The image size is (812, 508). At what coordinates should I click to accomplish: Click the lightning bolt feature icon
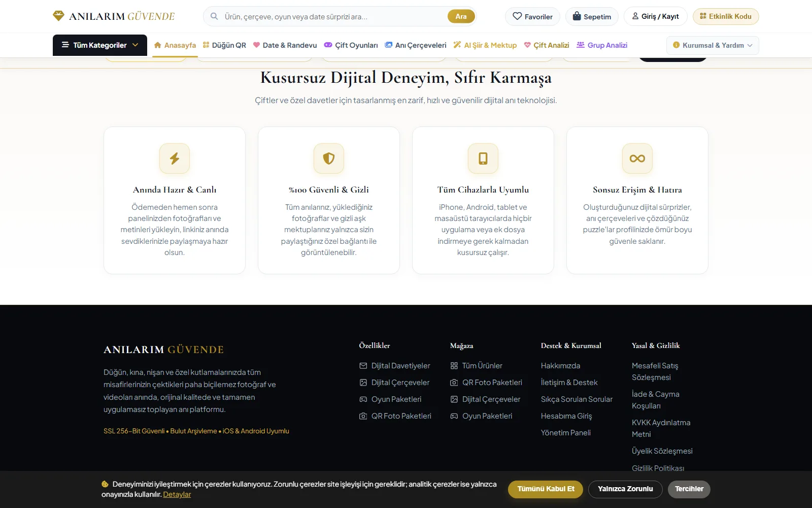pyautogui.click(x=175, y=158)
